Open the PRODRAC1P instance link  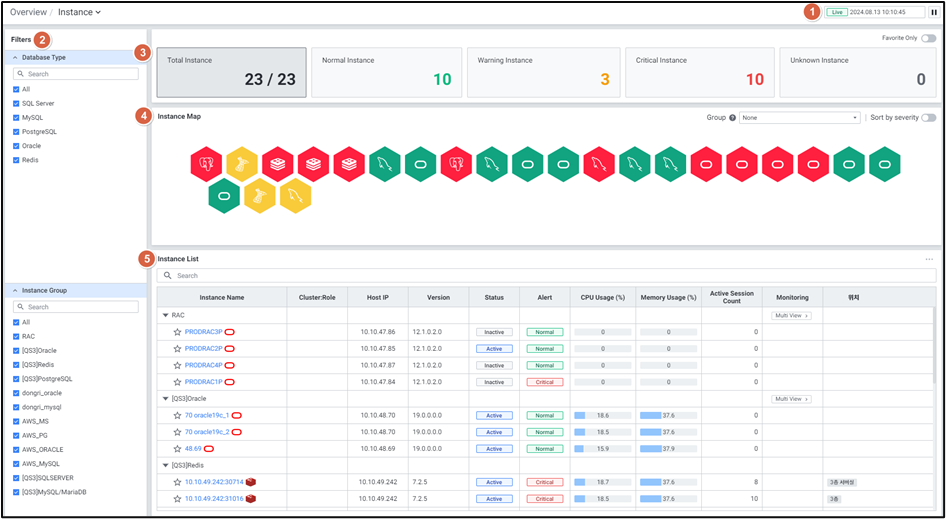(x=203, y=382)
